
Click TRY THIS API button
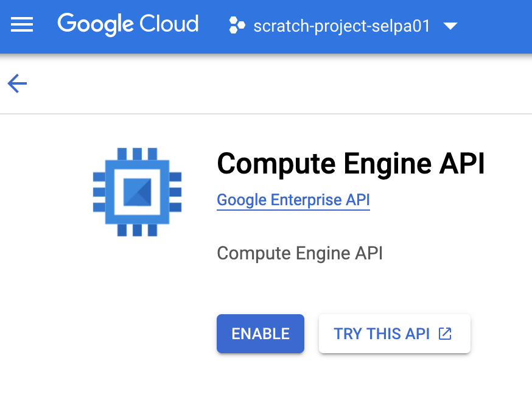point(394,334)
